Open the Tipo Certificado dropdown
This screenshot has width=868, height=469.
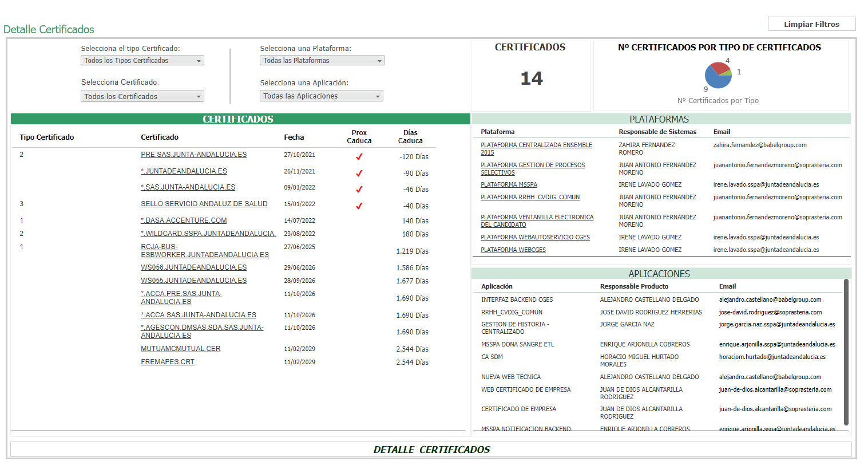[x=142, y=60]
